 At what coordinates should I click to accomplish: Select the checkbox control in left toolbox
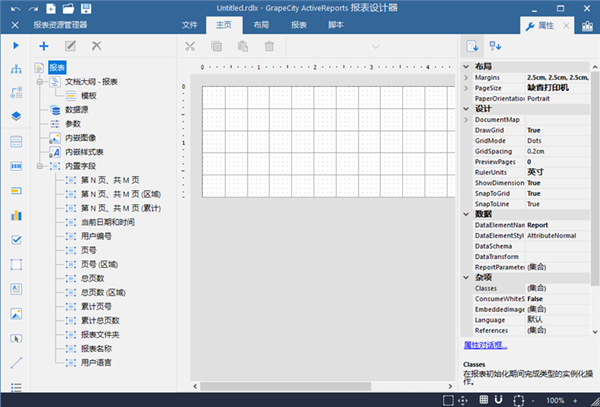16,240
